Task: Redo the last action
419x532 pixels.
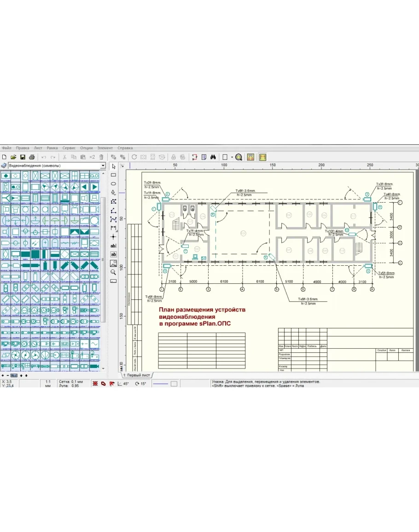Action: coord(53,157)
